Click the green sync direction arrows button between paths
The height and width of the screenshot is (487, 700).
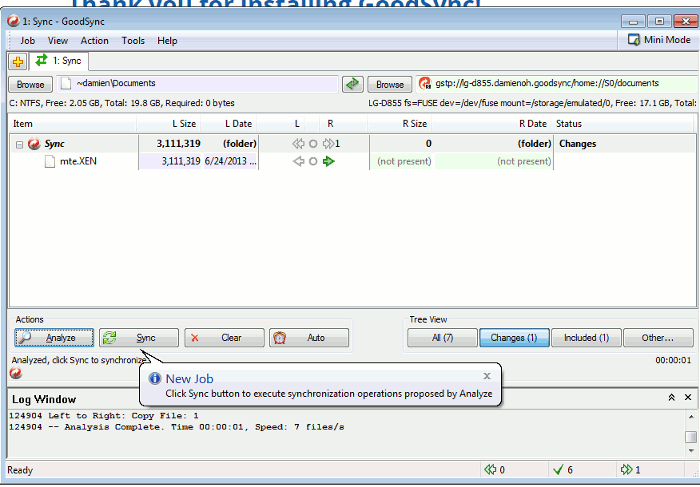(353, 84)
